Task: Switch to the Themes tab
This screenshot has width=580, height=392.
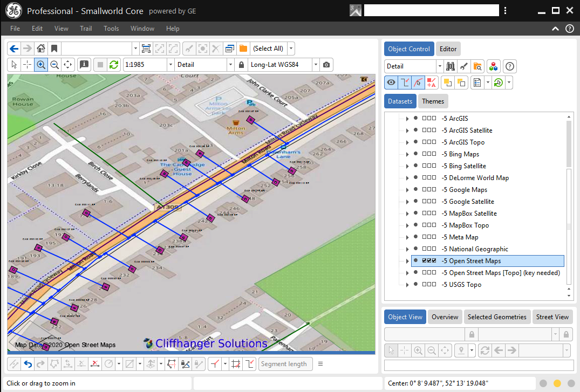Action: pos(433,101)
